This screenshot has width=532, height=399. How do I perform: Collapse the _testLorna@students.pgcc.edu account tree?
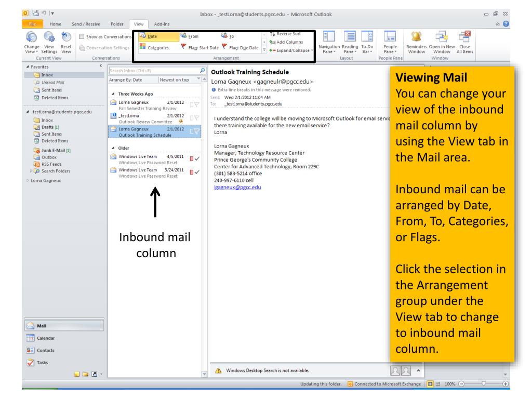pos(28,112)
